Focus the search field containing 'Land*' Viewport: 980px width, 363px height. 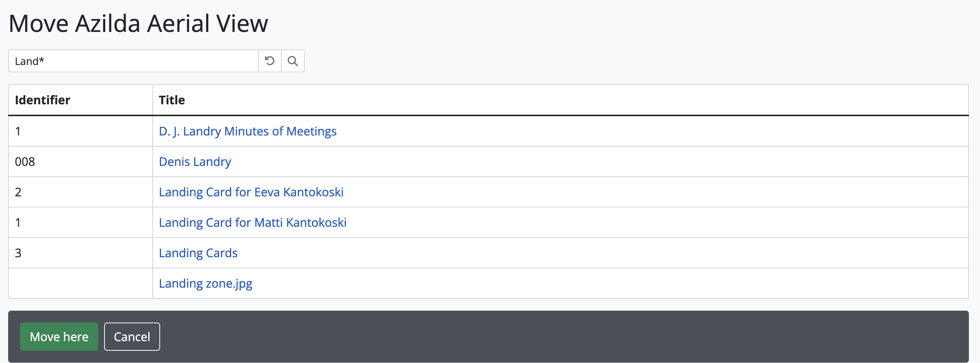(133, 61)
